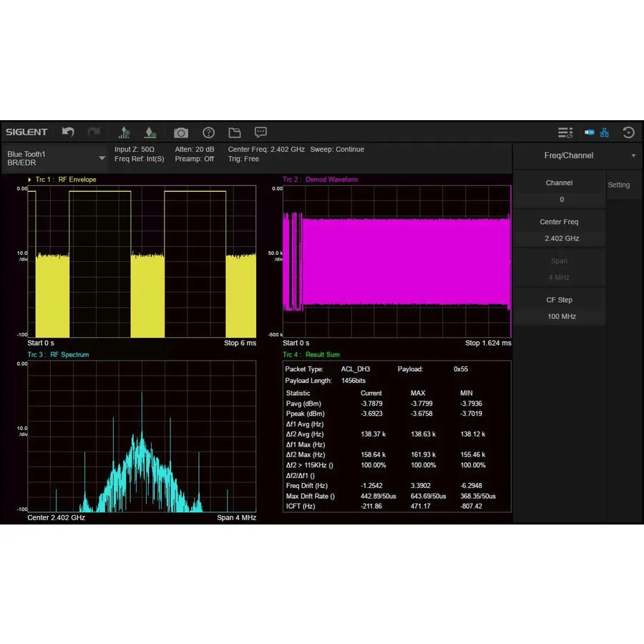Take a screenshot with the camera icon
The image size is (644, 644).
click(x=180, y=132)
